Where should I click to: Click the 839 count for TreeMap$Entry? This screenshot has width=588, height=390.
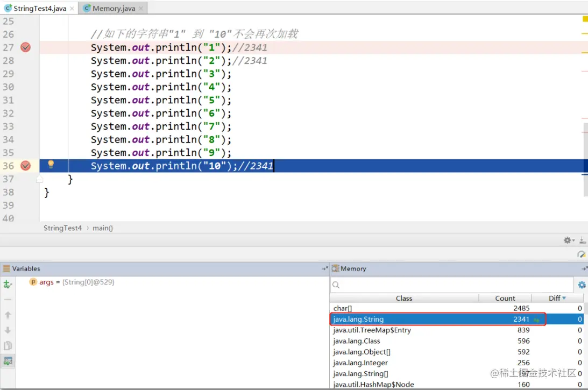[x=523, y=330]
